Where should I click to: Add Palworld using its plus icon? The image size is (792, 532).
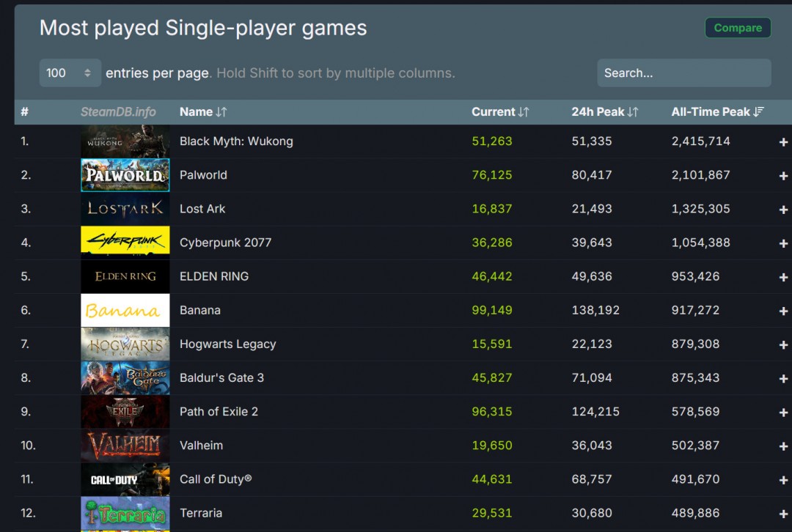(783, 176)
